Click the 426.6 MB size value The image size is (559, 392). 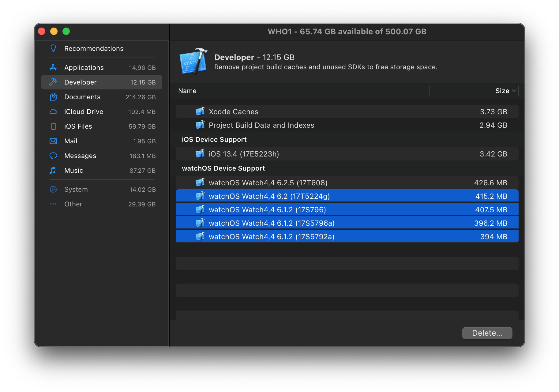tap(491, 183)
